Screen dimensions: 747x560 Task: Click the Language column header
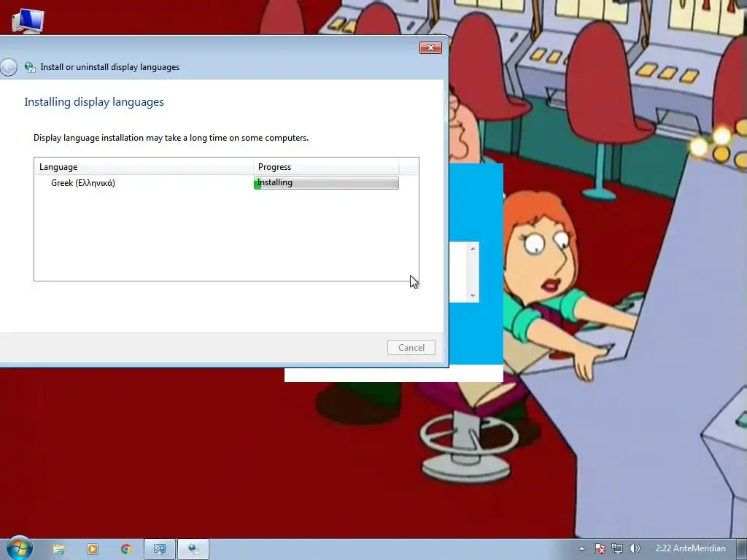coord(144,167)
